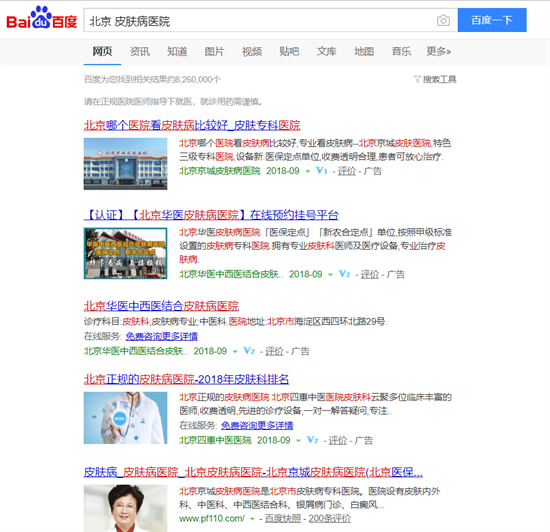Open the 200条评价 reviews link
Viewport: 550px width, 532px height.
[329, 518]
